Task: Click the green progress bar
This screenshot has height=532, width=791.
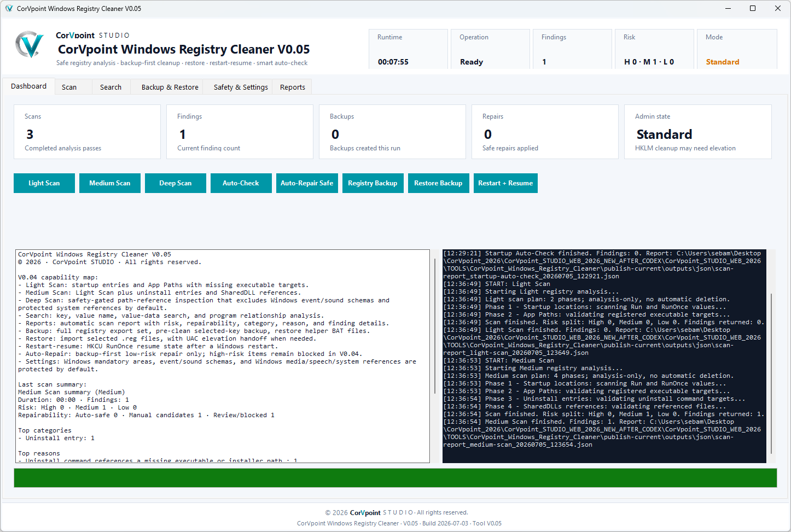Action: point(396,478)
